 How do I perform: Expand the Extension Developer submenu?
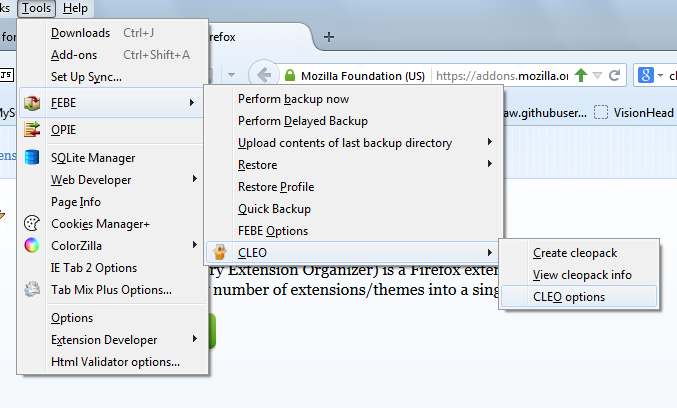tap(112, 340)
